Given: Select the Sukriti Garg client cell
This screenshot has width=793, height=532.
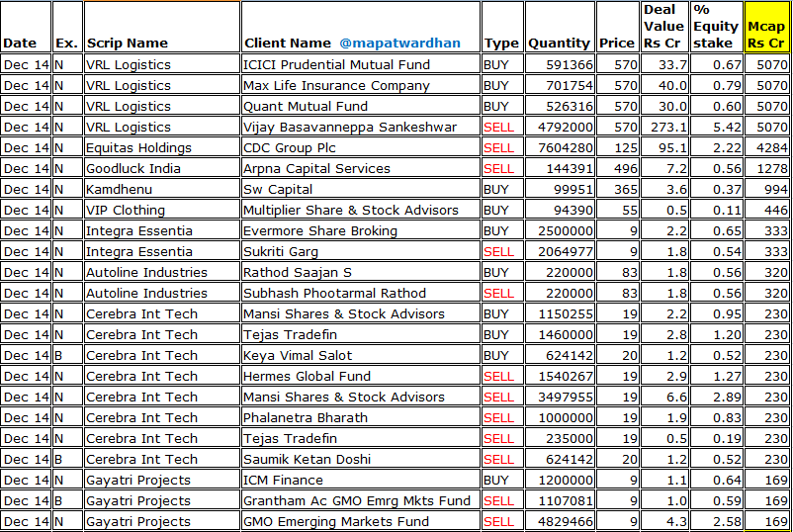Looking at the screenshot, I should click(x=361, y=251).
